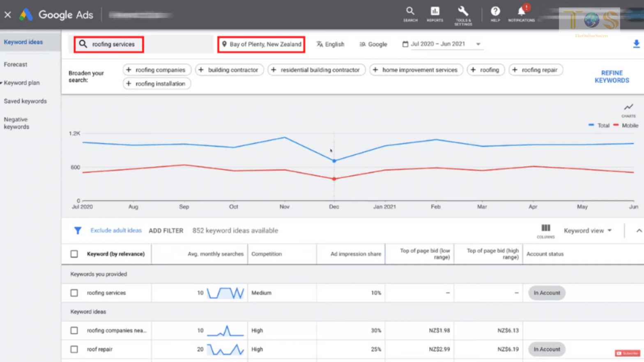Click the 'roofing companies nea...' keyword text

[x=116, y=330]
